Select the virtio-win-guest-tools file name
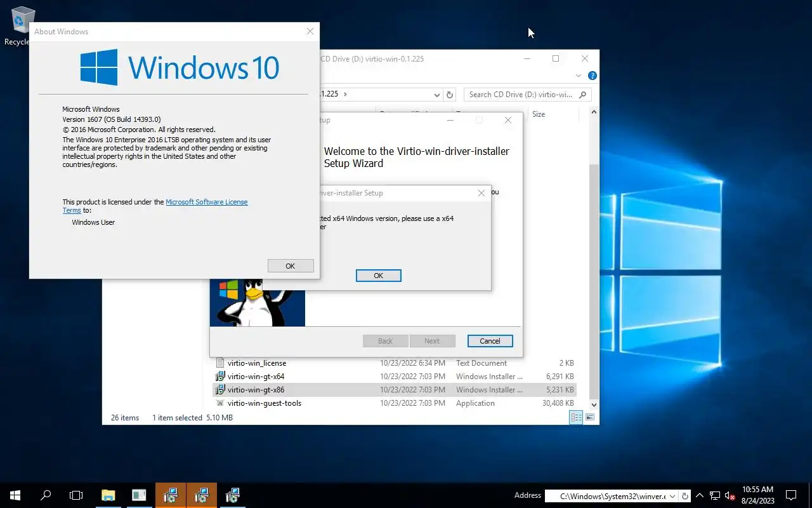812x508 pixels. [265, 403]
